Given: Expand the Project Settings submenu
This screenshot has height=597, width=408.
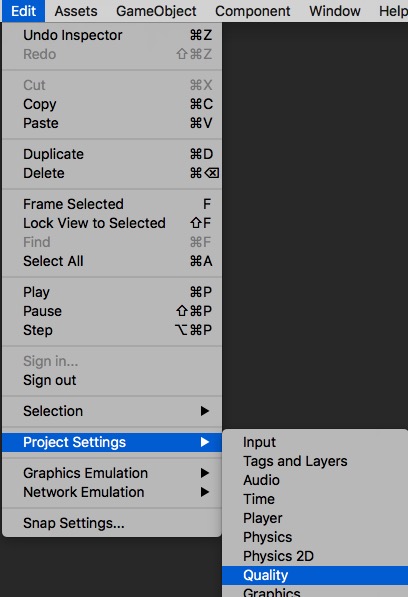Looking at the screenshot, I should (x=112, y=442).
